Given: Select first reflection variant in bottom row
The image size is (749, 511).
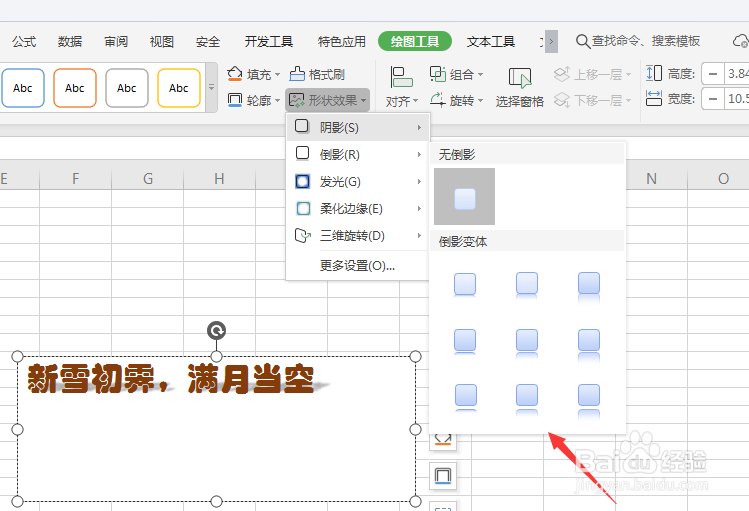Looking at the screenshot, I should tap(465, 396).
